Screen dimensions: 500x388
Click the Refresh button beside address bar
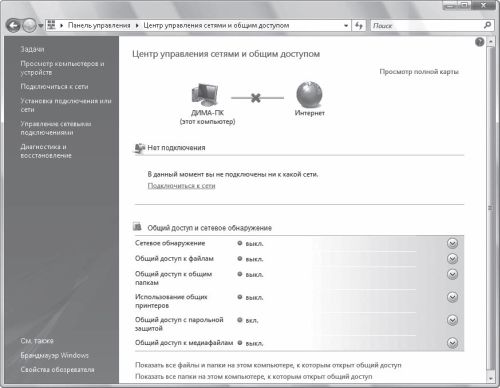coord(359,25)
